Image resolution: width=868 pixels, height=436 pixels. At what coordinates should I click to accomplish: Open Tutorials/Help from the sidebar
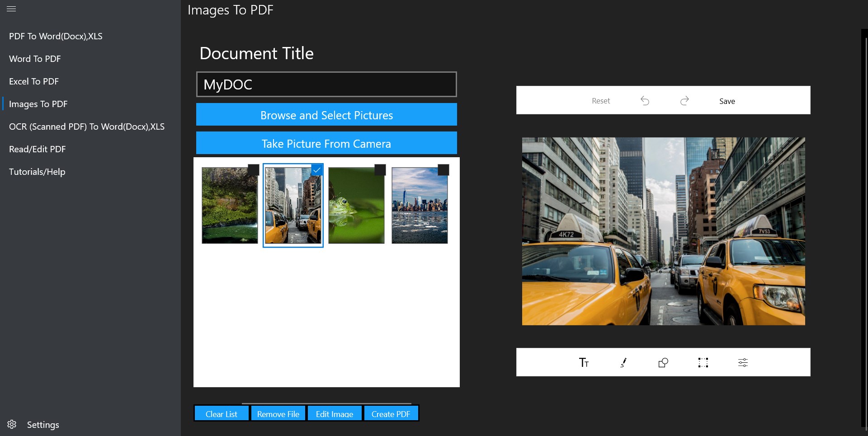tap(37, 172)
